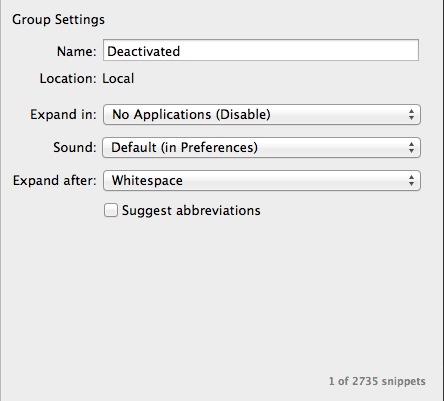
Task: Click the 1 of 2735 snippets status text
Action: [x=377, y=381]
